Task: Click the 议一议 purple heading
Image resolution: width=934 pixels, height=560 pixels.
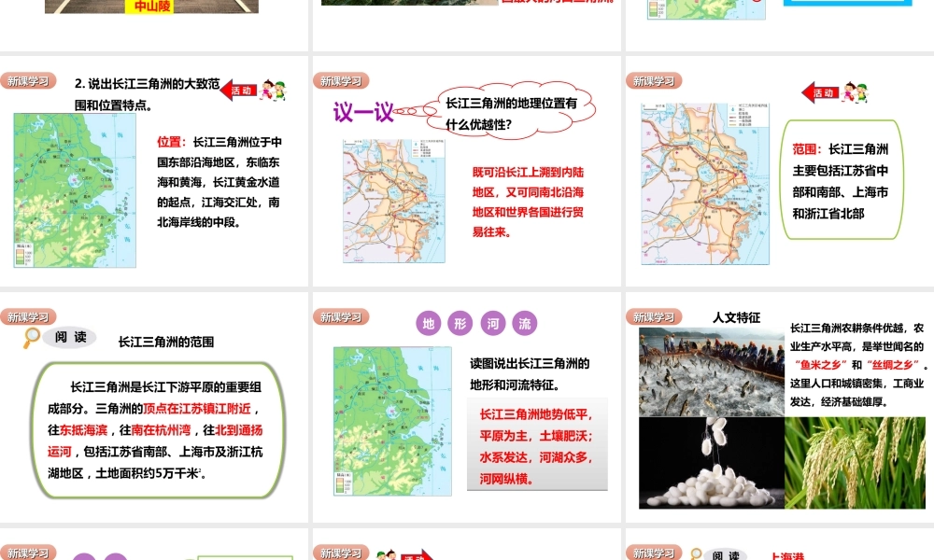Action: 363,112
